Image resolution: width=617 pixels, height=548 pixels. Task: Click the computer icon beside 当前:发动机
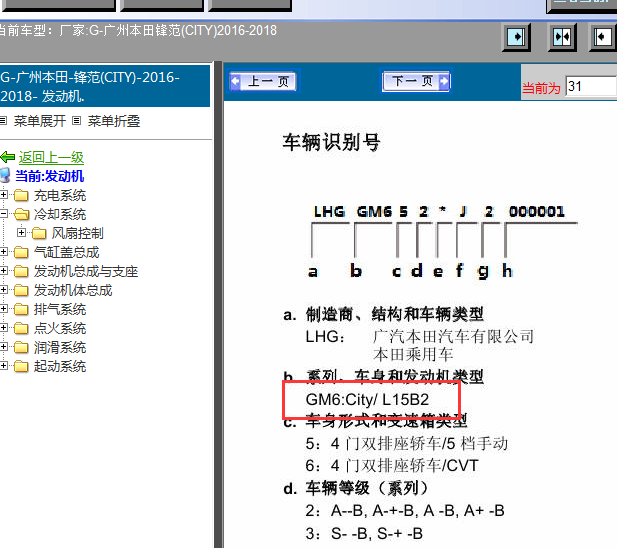pos(5,175)
